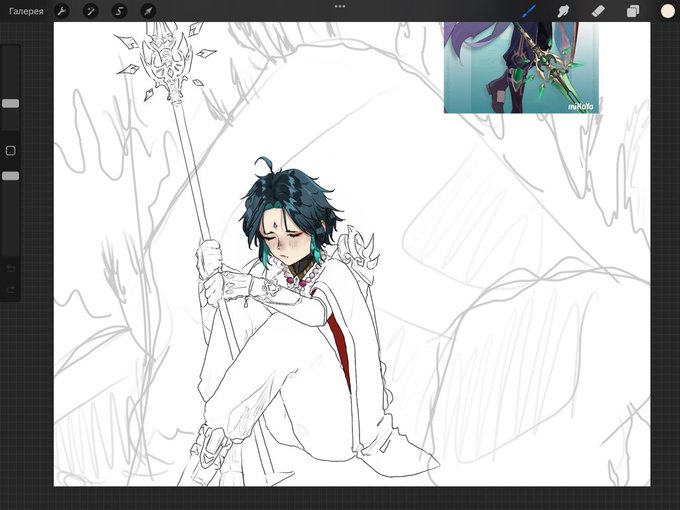
Task: Open the Gallery via Галерея button
Action: (26, 11)
